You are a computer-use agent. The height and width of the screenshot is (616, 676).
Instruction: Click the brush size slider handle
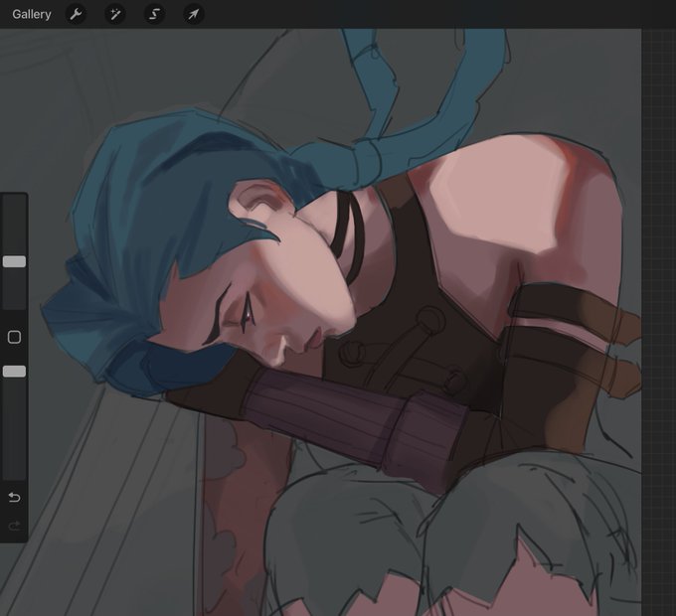pyautogui.click(x=14, y=261)
